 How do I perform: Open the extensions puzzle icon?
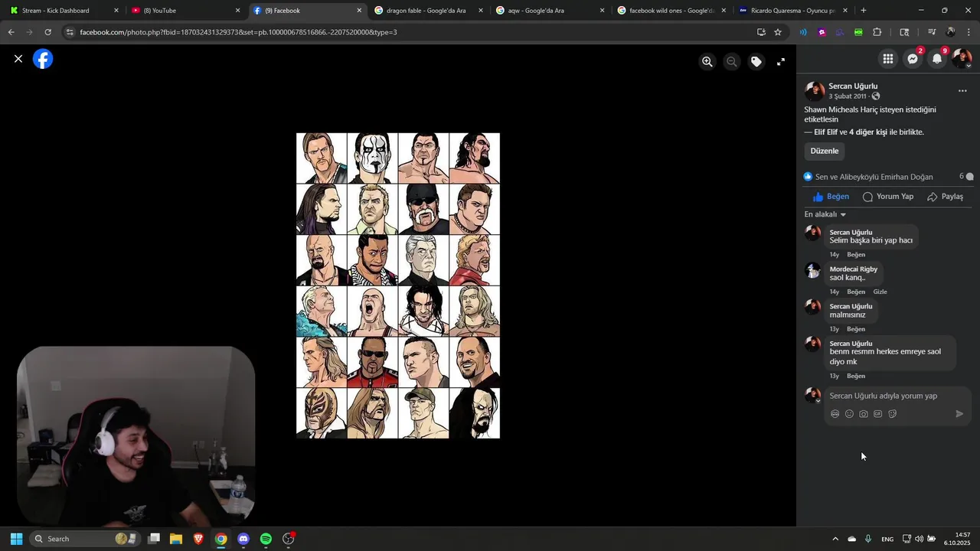(x=877, y=32)
